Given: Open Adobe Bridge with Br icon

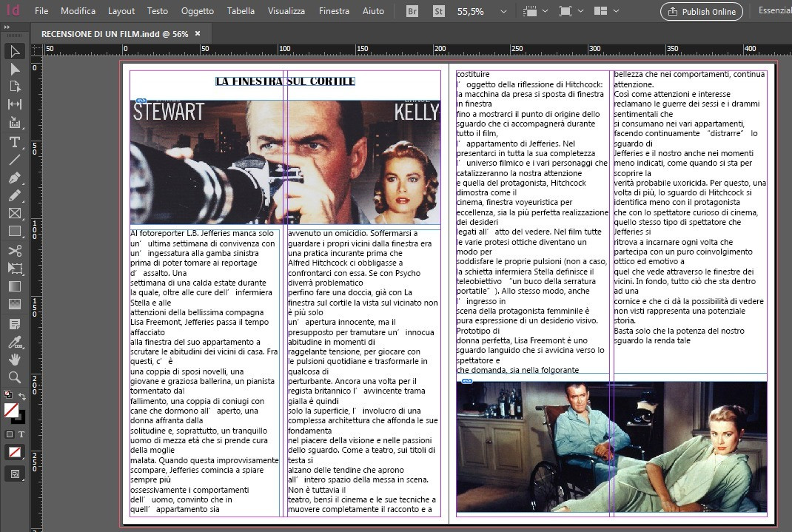Looking at the screenshot, I should click(x=413, y=11).
